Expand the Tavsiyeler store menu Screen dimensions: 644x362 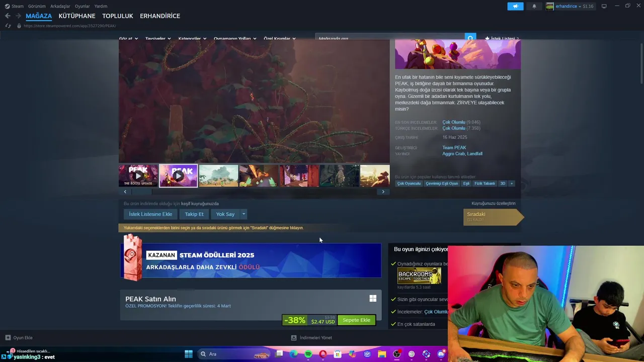coord(158,39)
